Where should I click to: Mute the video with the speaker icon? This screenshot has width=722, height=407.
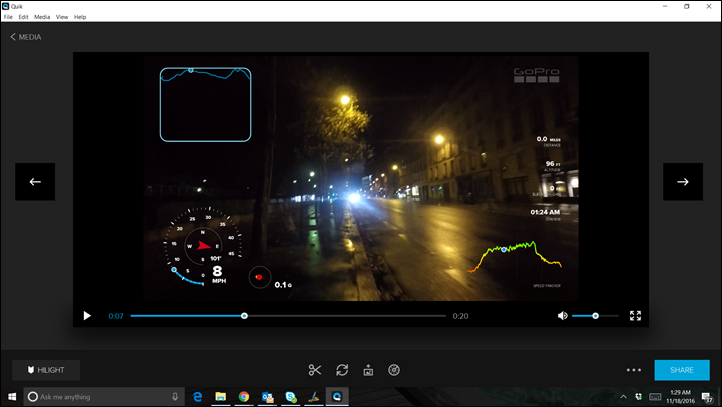tap(563, 316)
